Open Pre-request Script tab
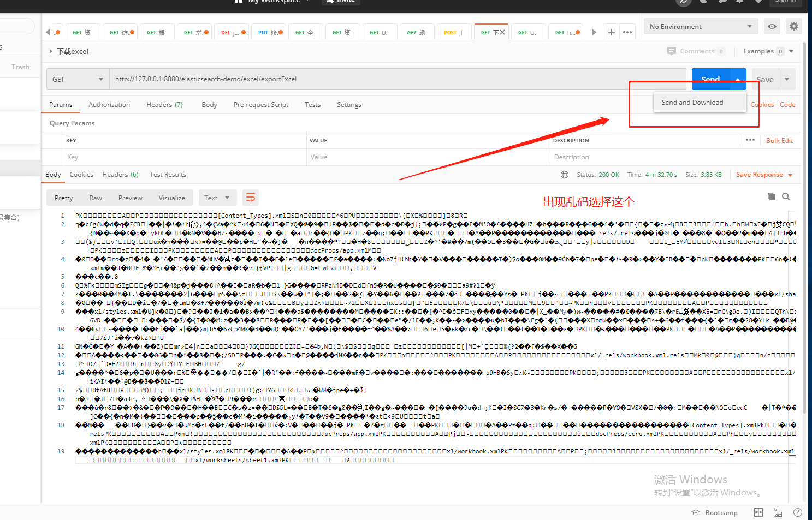The image size is (812, 520). pyautogui.click(x=261, y=105)
